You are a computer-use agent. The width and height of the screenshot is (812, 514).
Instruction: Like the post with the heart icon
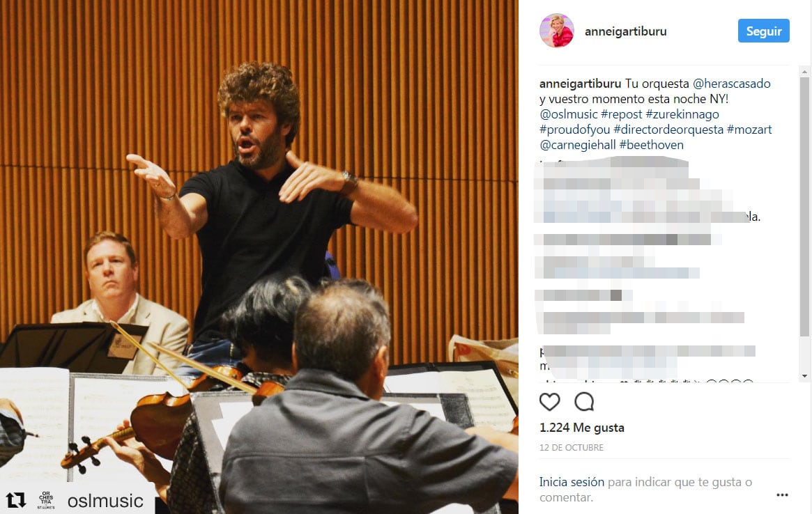pos(549,402)
